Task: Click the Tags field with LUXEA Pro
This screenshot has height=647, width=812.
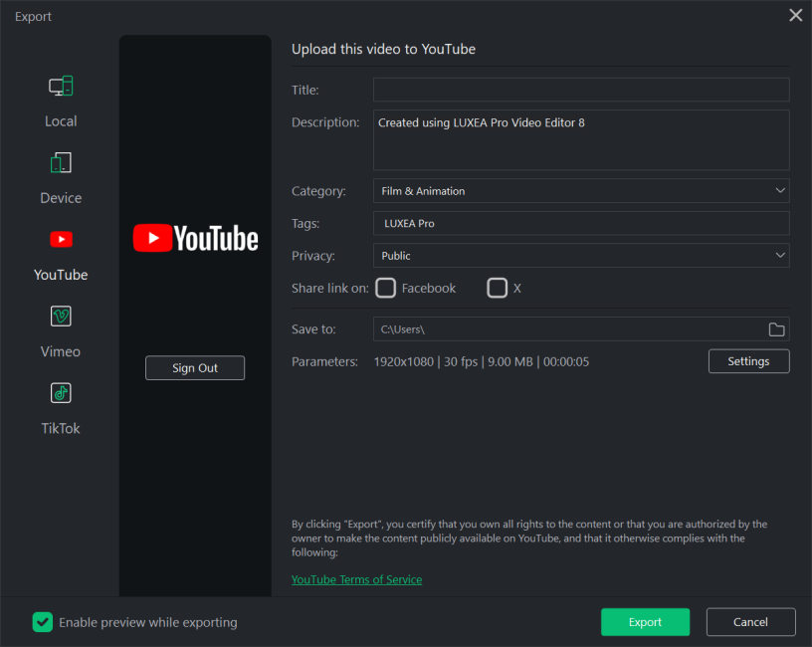Action: [x=580, y=224]
